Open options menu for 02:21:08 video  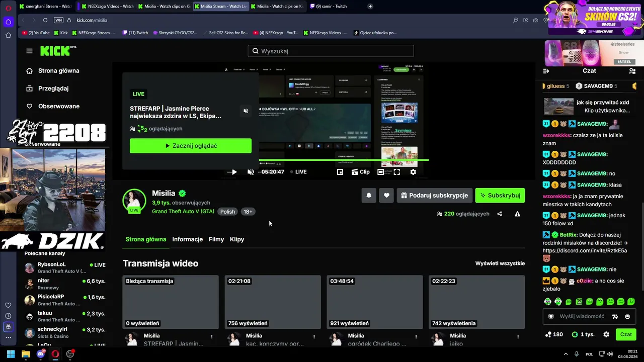(x=314, y=337)
